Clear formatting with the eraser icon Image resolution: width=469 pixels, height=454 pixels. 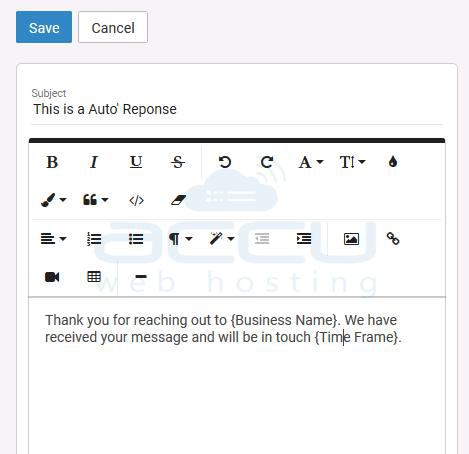click(178, 200)
